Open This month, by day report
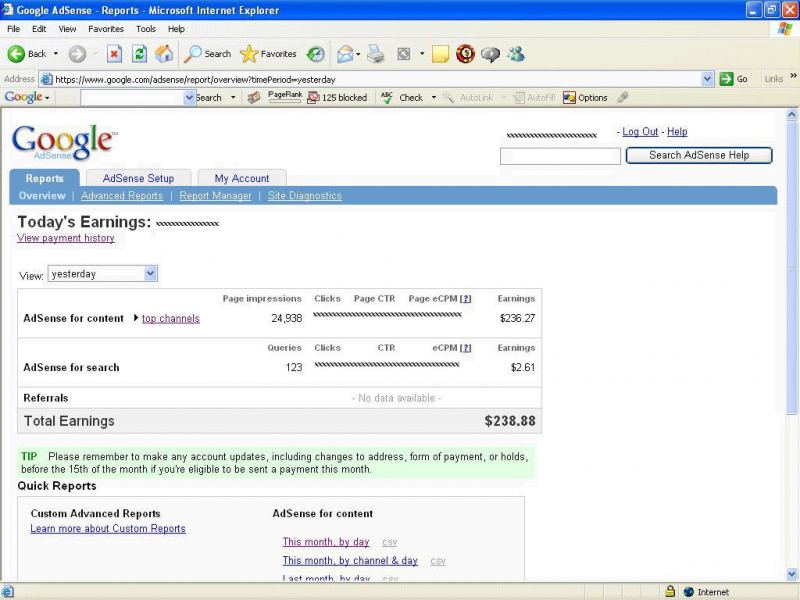 point(326,542)
